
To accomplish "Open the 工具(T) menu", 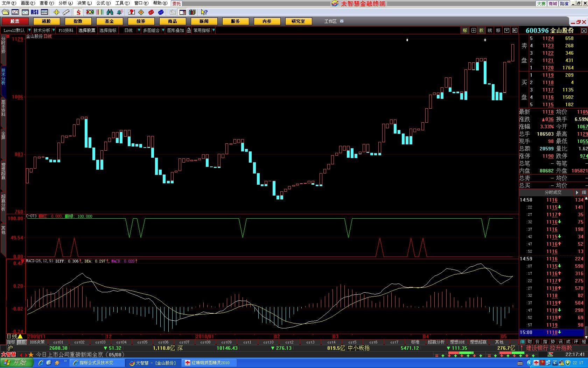I will click(122, 3).
